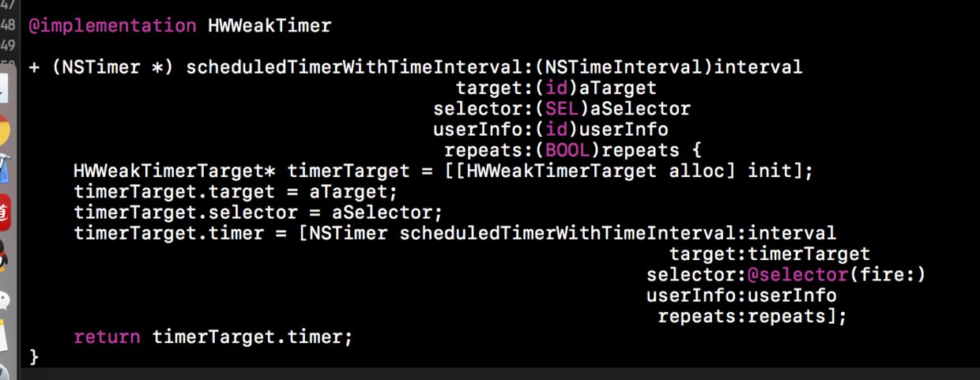Click the return keyword
Screen dimensions: 980x380
107,337
